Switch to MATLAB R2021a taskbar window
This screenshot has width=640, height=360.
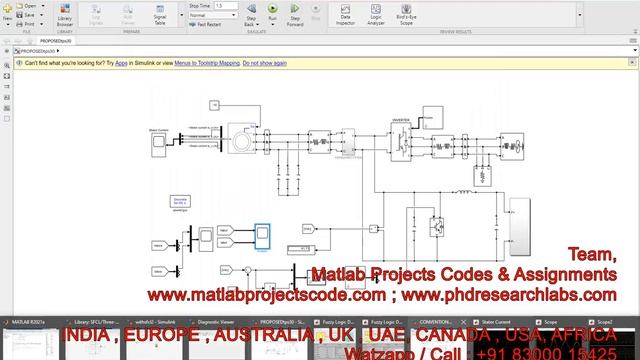[31, 338]
